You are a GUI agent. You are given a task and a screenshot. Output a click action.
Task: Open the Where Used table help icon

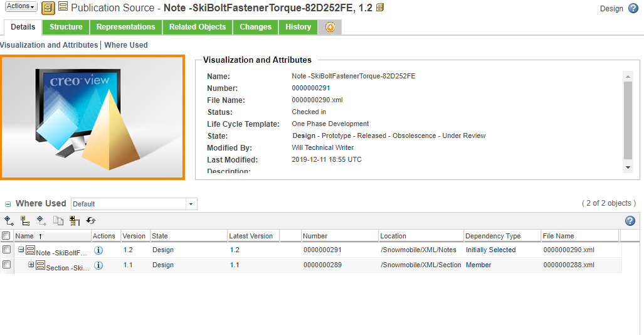[630, 221]
